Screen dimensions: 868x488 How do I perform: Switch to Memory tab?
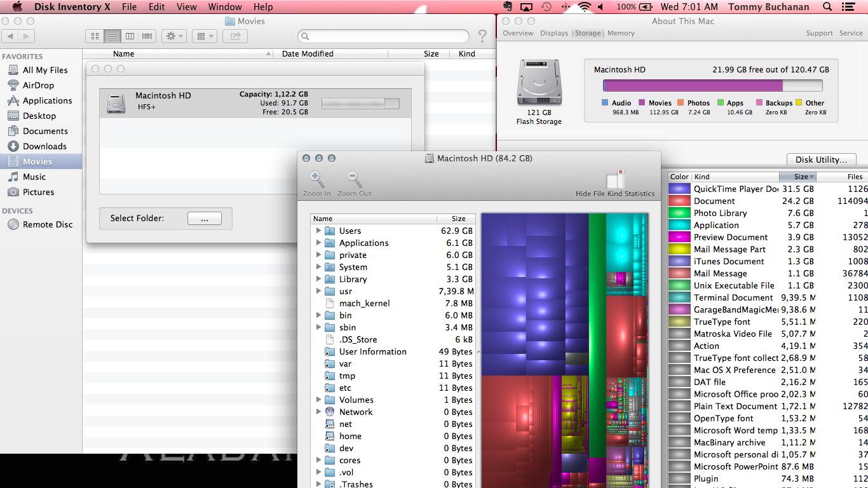[621, 33]
